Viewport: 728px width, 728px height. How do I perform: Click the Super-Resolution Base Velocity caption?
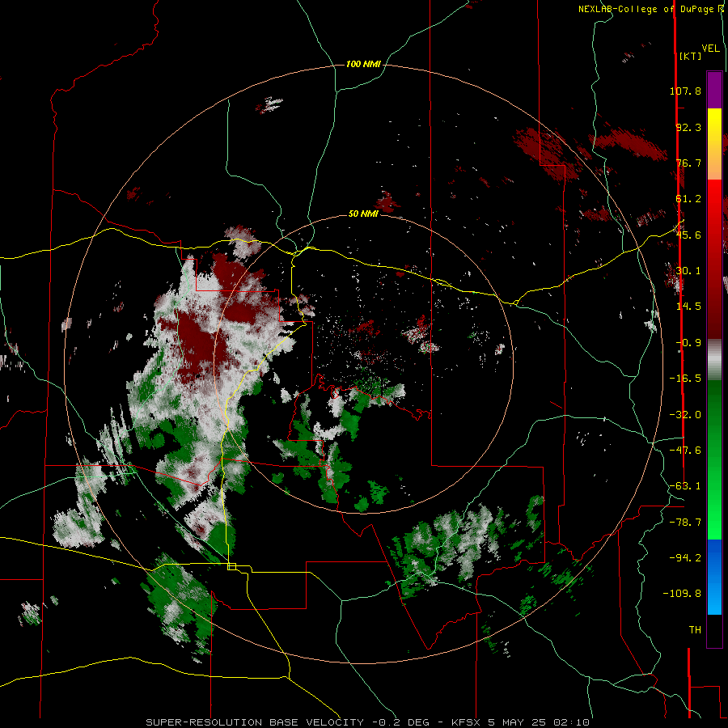[368, 722]
